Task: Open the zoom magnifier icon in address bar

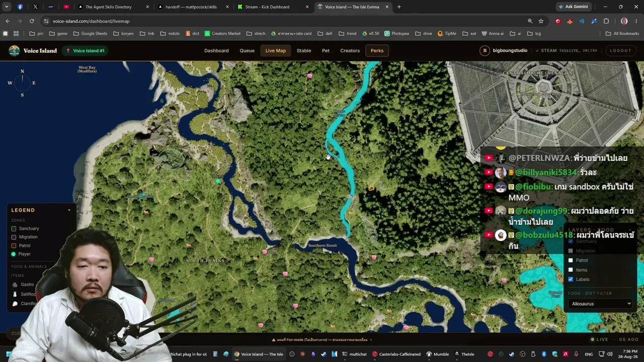Action: pos(530,21)
